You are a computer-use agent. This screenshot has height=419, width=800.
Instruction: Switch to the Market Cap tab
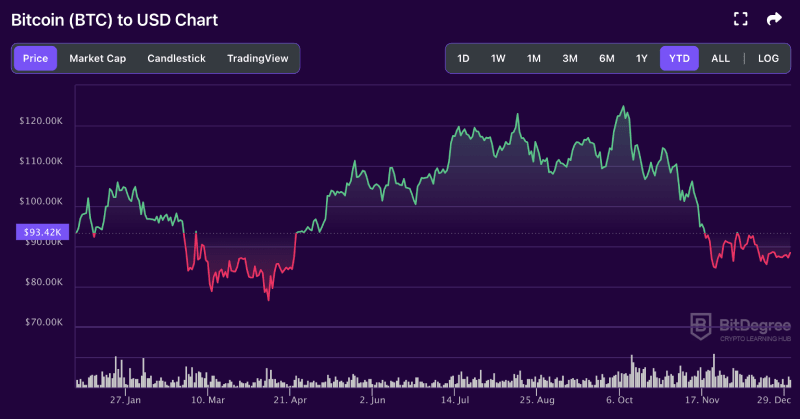pyautogui.click(x=97, y=58)
